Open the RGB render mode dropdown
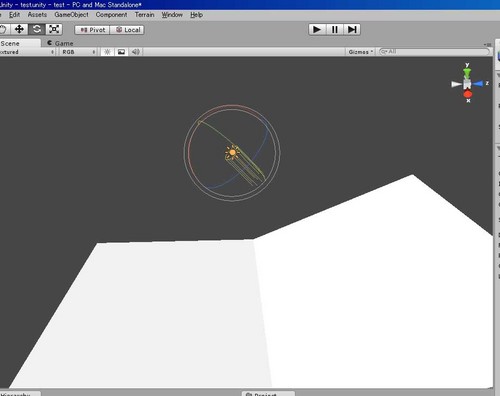The width and height of the screenshot is (500, 396). click(78, 52)
